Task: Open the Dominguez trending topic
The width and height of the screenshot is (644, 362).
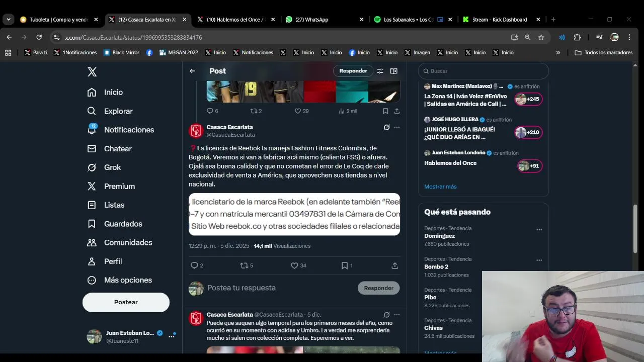Action: [x=439, y=236]
